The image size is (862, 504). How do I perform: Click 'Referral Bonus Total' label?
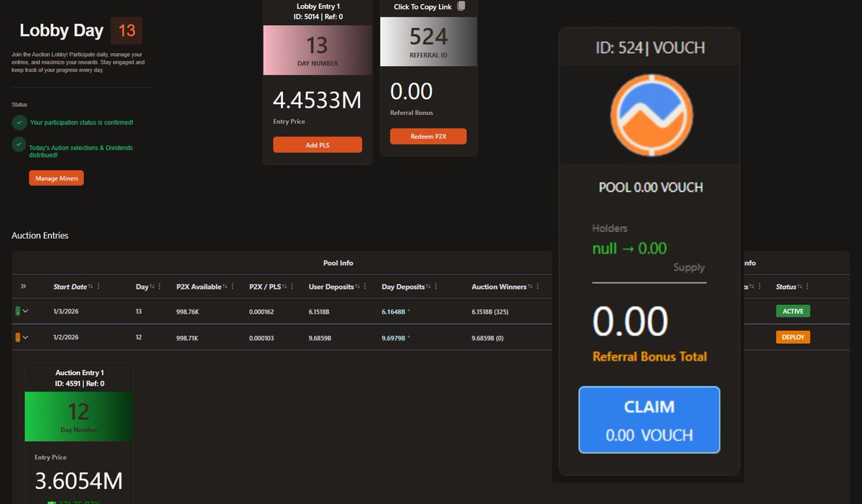point(649,356)
